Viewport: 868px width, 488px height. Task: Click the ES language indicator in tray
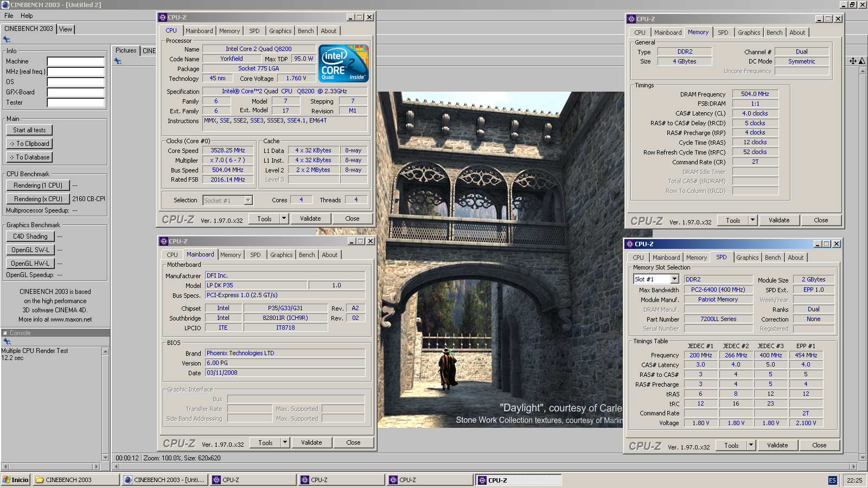833,480
